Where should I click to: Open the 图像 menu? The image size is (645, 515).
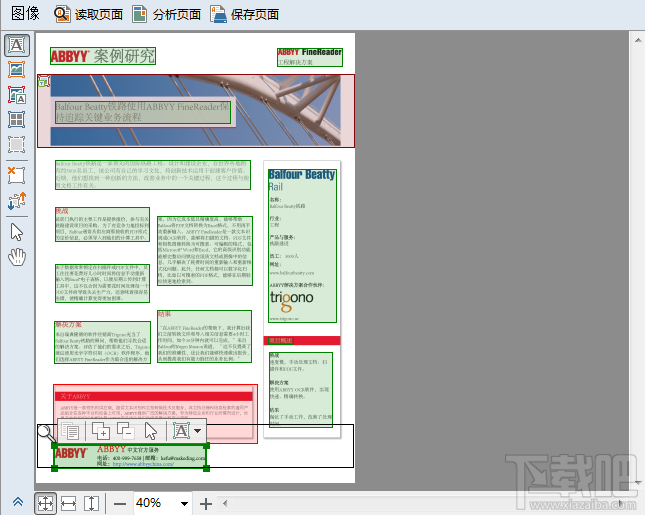click(25, 14)
